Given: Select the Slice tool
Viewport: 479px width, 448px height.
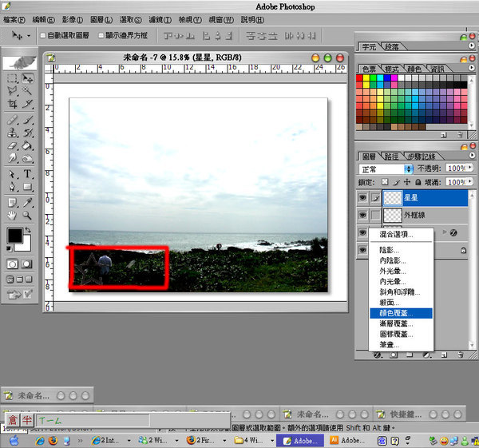Looking at the screenshot, I should pos(27,104).
